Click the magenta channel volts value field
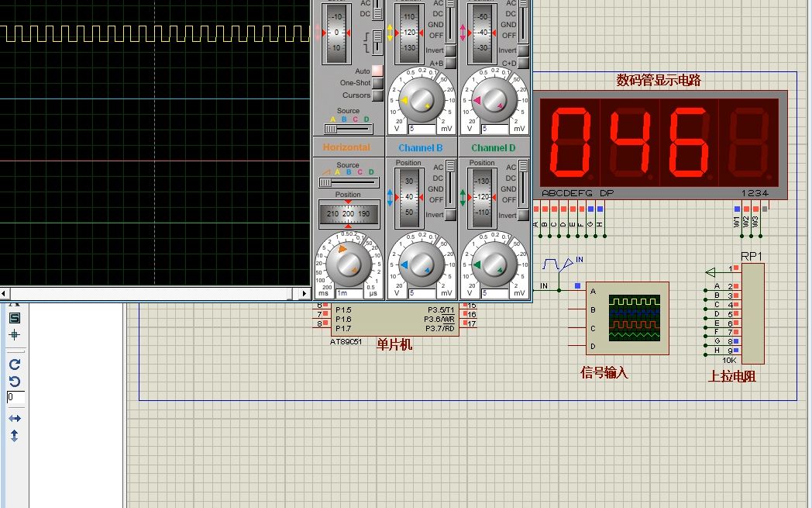The image size is (812, 508). click(494, 129)
